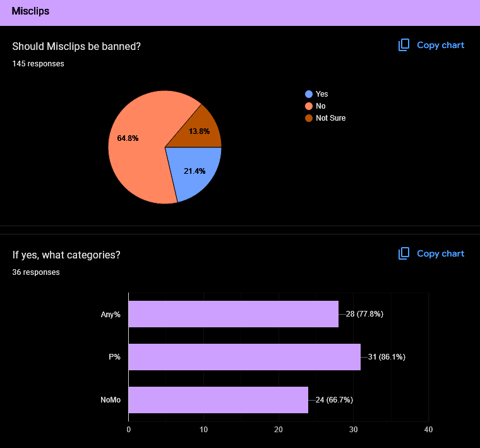Click the copy icon beside the categories chart
The width and height of the screenshot is (480, 448).
tap(404, 253)
